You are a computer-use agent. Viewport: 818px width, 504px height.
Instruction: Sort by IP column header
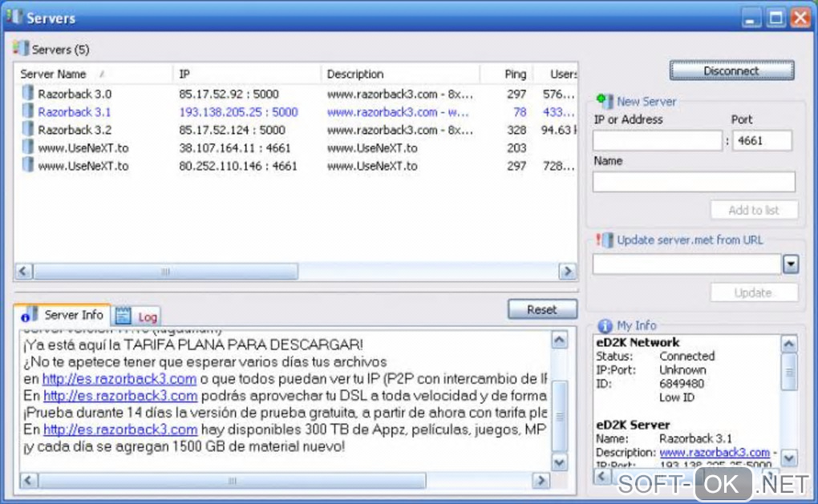pyautogui.click(x=247, y=74)
